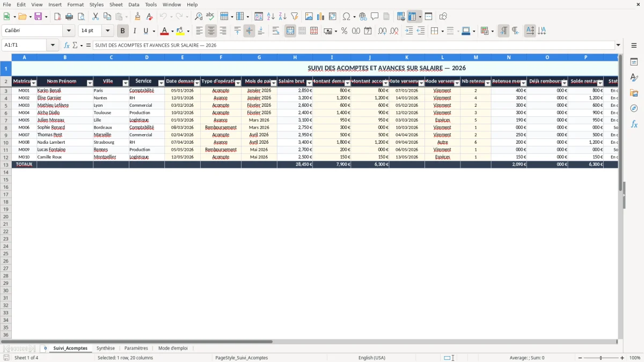Open the 14 pt font size dropdown
644x362 pixels.
coord(107,31)
